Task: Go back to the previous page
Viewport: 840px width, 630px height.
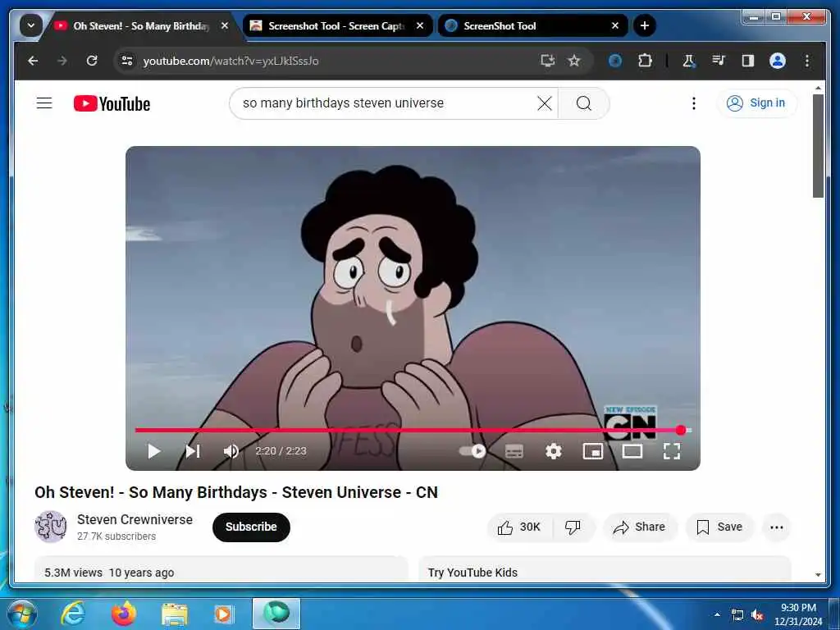Action: click(33, 61)
